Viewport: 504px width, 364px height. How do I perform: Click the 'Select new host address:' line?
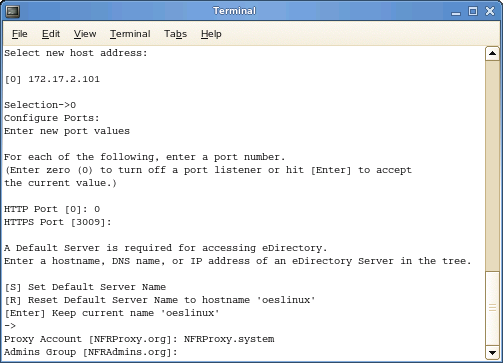coord(76,53)
